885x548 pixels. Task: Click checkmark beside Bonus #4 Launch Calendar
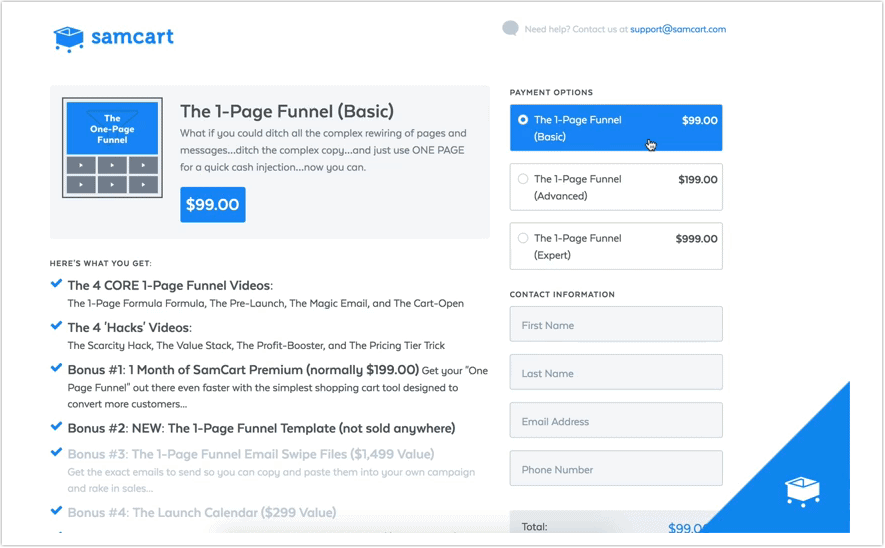[x=56, y=511]
